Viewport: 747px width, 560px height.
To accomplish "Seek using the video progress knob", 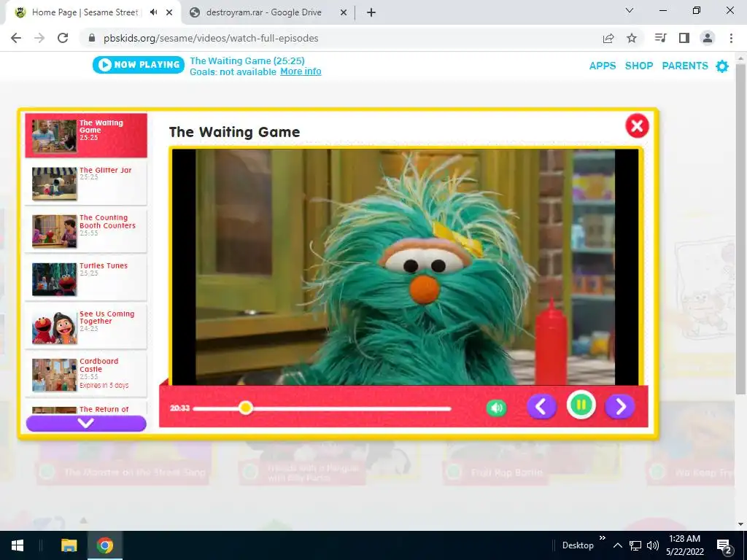I will coord(245,408).
